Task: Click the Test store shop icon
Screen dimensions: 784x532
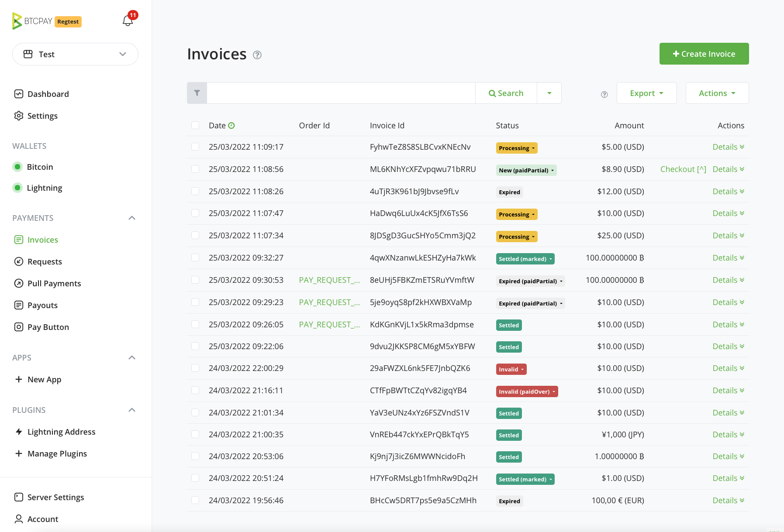Action: tap(28, 54)
